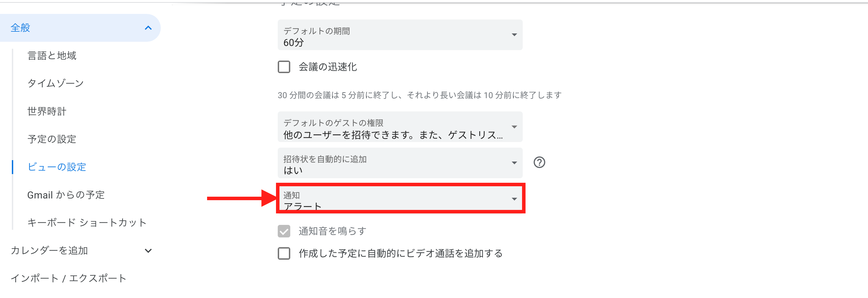Image resolution: width=868 pixels, height=298 pixels.
Task: Open the デフォルトのゲストの権限 dropdown
Action: (400, 127)
